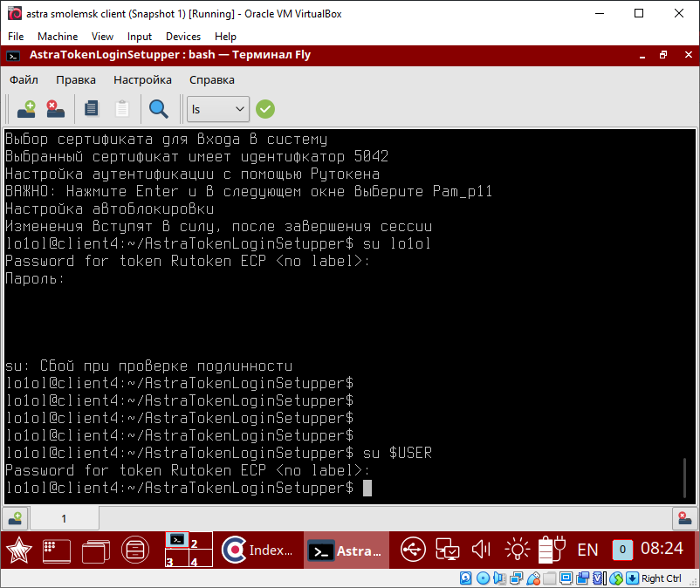Click the 'su: Сбой при проверке подлинности' line
700x588 pixels.
pos(148,366)
